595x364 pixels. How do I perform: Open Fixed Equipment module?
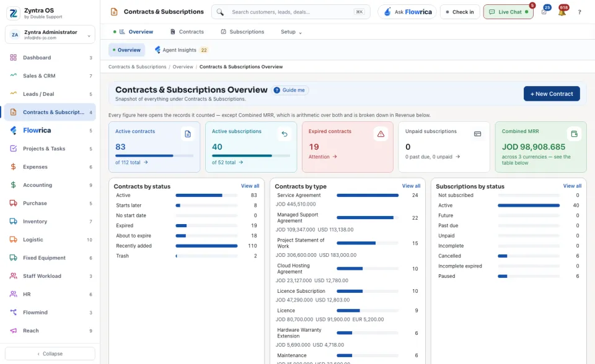point(50,258)
